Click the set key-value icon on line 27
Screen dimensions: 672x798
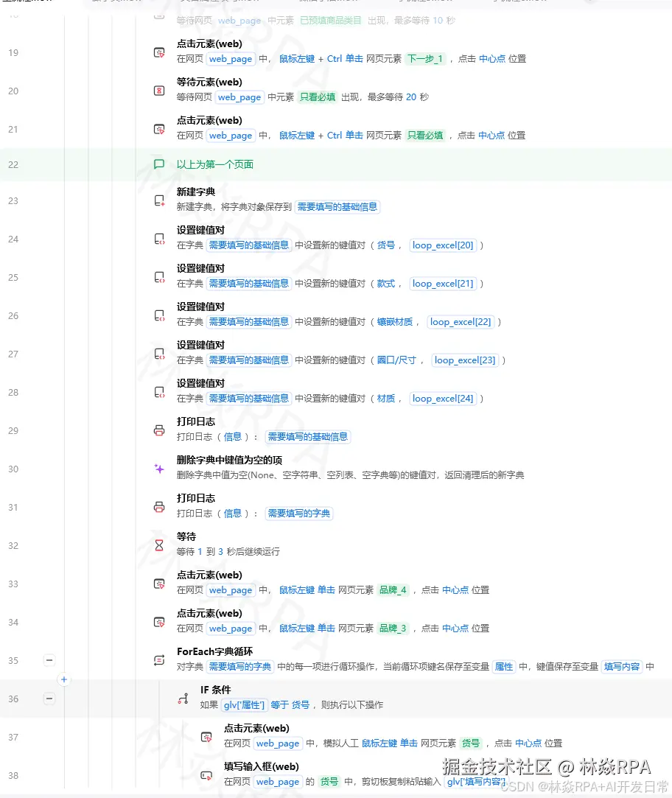click(x=159, y=354)
